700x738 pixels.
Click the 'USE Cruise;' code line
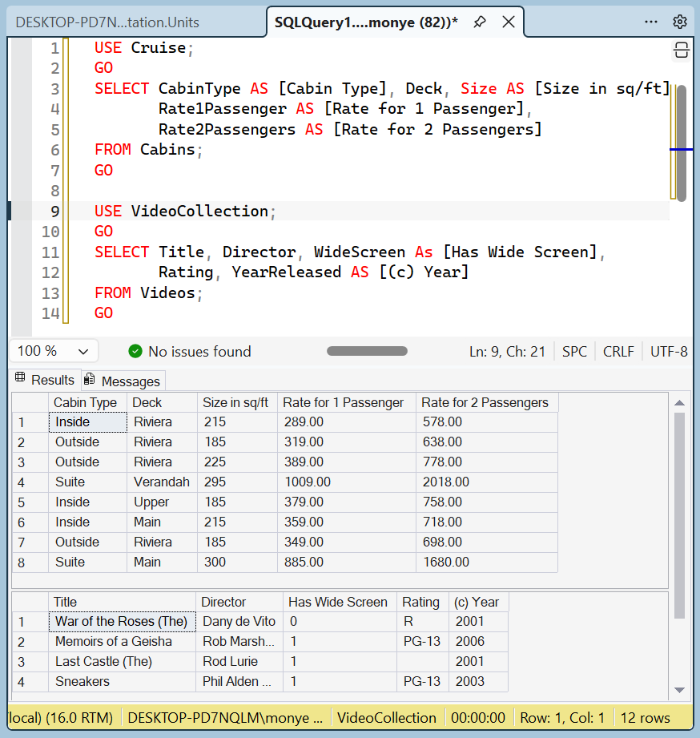(x=143, y=47)
